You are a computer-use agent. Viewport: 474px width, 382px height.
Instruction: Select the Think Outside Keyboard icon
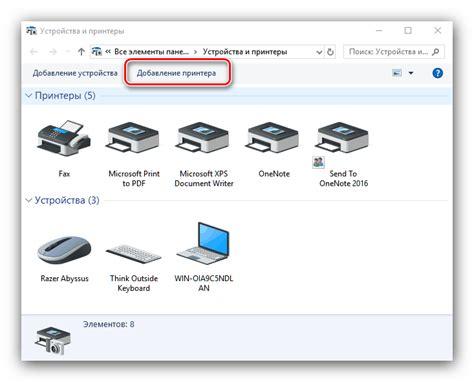pyautogui.click(x=133, y=253)
